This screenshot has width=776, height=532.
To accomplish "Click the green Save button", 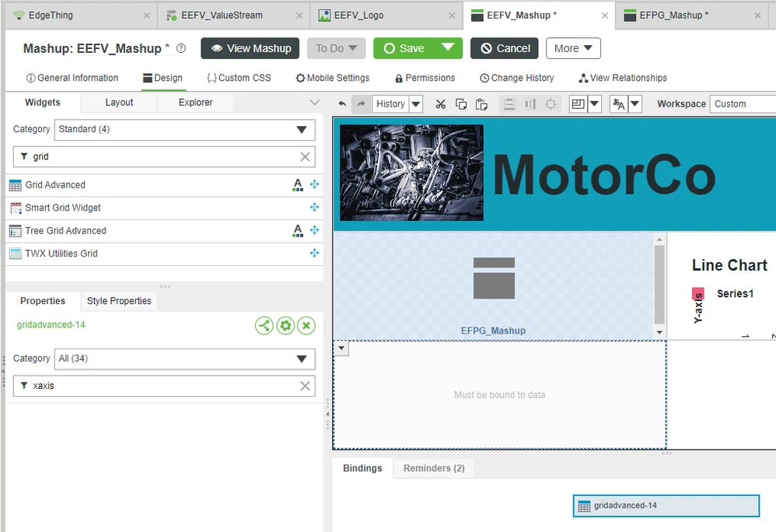I will coord(404,48).
